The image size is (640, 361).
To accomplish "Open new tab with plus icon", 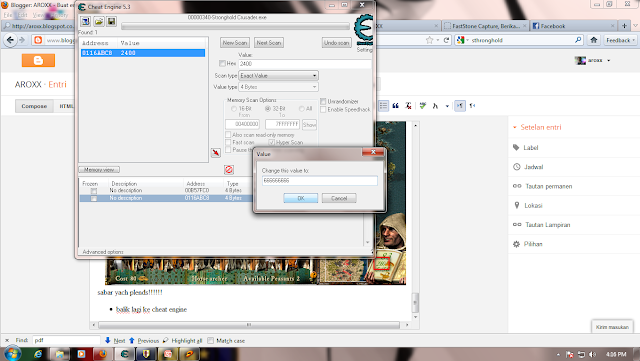I will pyautogui.click(x=624, y=26).
